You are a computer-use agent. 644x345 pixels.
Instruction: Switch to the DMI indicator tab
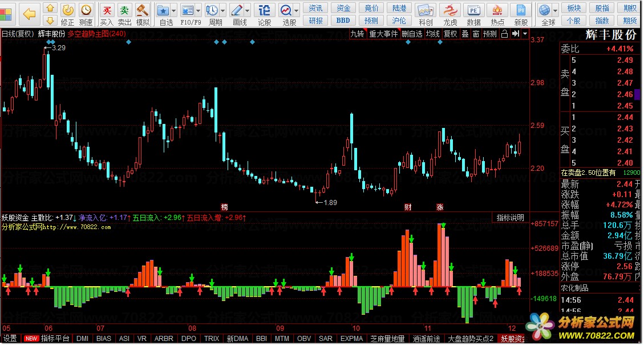pyautogui.click(x=83, y=338)
